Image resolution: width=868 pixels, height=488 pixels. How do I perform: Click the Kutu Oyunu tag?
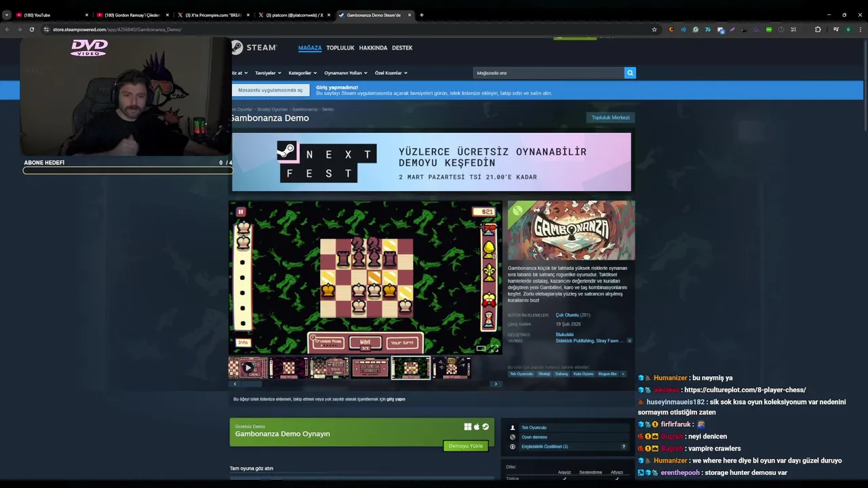(x=583, y=374)
